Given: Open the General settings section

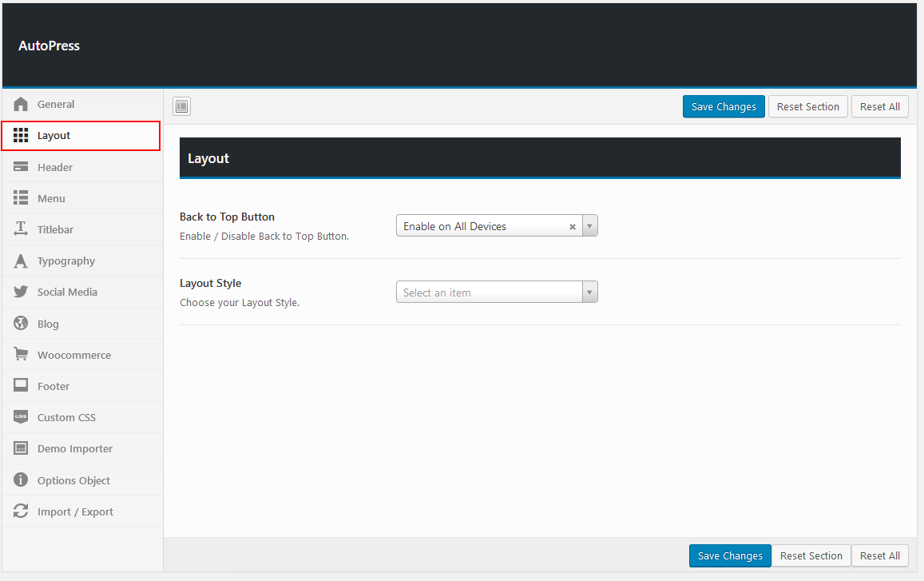Looking at the screenshot, I should click(x=82, y=105).
